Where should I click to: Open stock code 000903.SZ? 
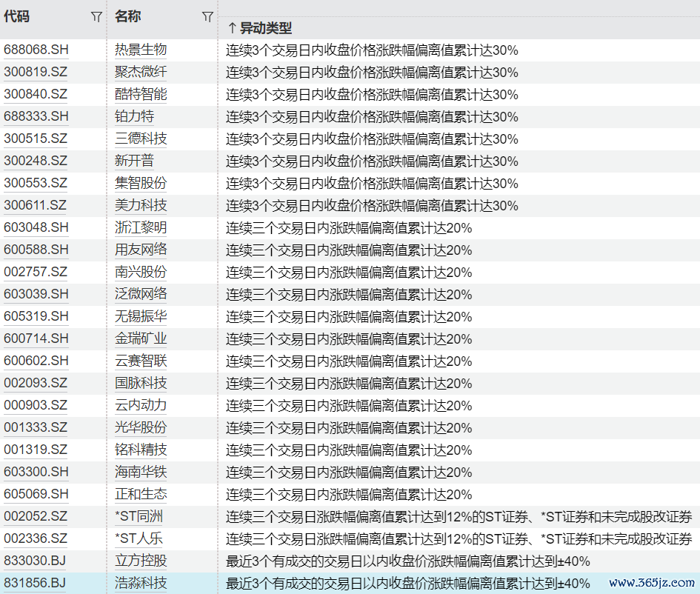(36, 405)
